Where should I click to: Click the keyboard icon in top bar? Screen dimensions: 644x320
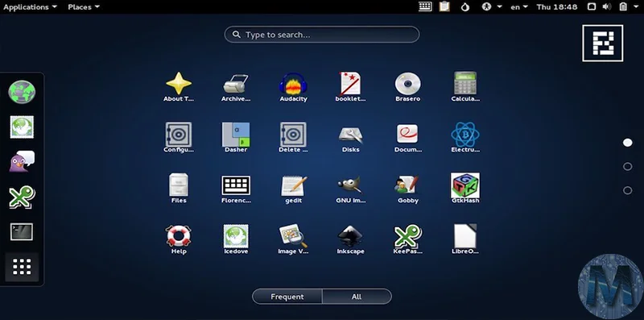(425, 6)
